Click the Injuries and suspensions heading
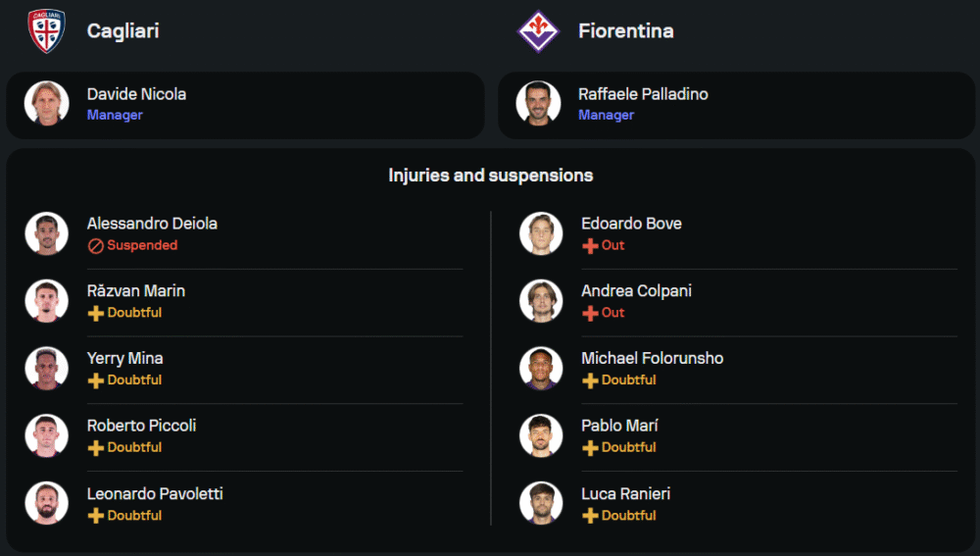This screenshot has width=980, height=556. pyautogui.click(x=490, y=176)
